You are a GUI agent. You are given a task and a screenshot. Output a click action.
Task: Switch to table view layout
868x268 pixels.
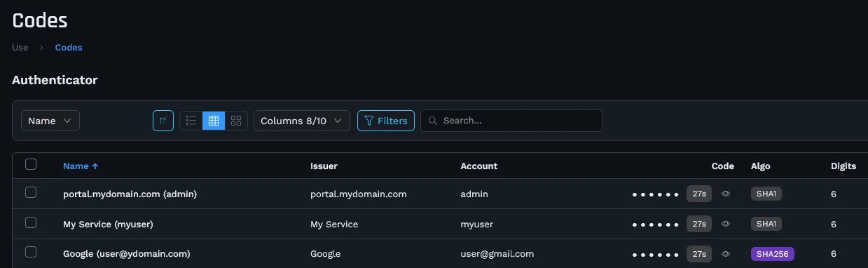tap(214, 121)
